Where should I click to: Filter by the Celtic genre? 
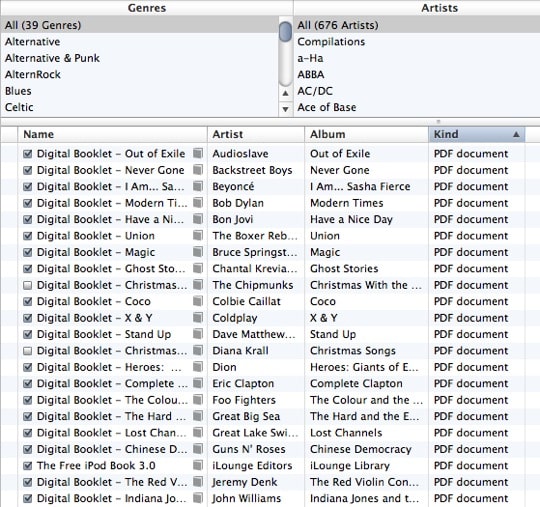coord(139,107)
